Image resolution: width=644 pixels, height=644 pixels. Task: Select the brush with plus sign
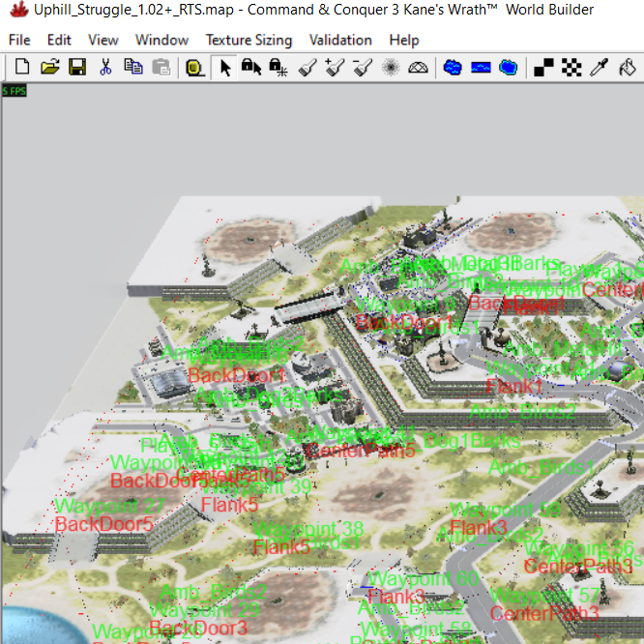(335, 67)
